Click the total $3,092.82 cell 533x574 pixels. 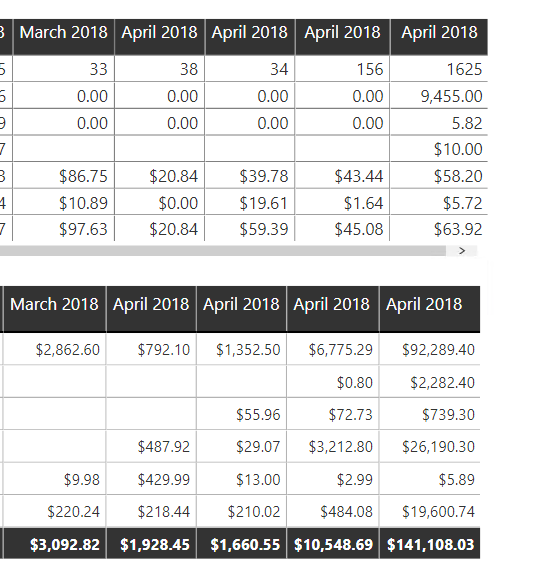coord(55,544)
